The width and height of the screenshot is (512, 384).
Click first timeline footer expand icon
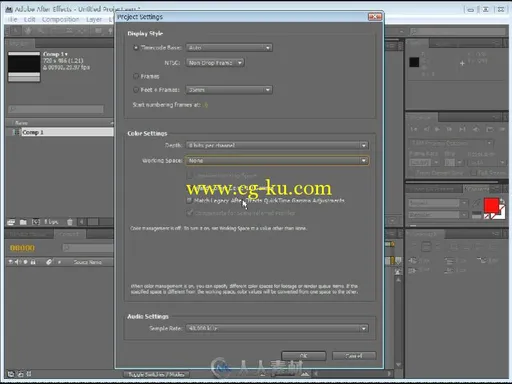pyautogui.click(x=11, y=374)
